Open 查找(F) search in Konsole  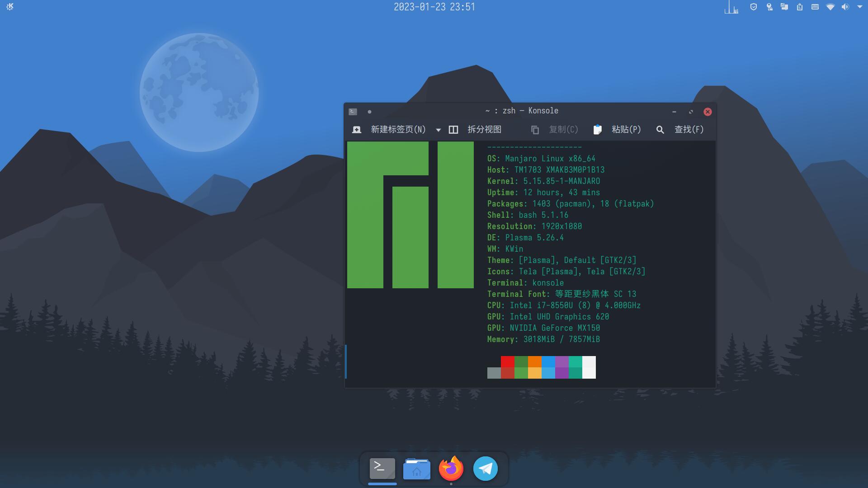point(680,130)
